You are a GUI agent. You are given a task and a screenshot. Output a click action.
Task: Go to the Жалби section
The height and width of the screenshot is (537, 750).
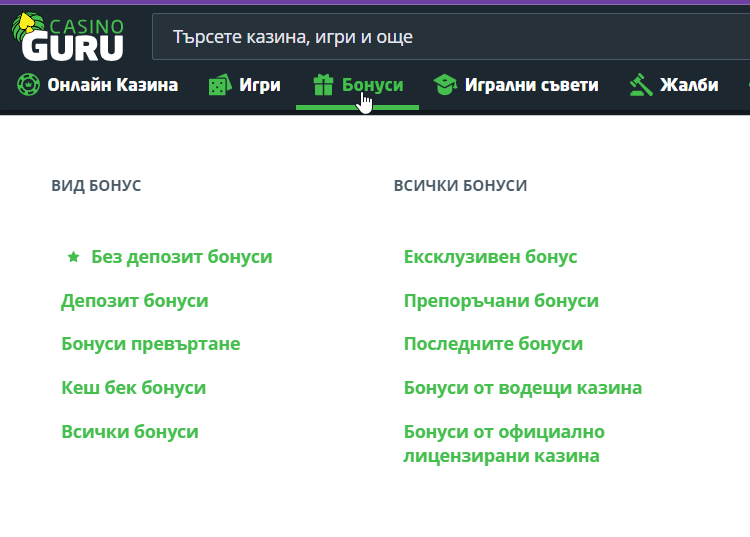[674, 85]
